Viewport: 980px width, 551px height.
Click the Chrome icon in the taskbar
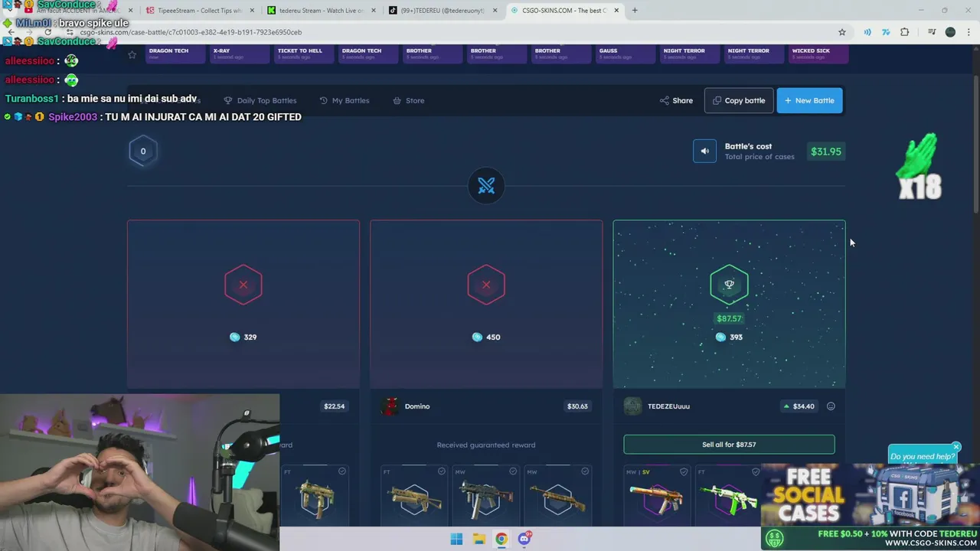501,540
